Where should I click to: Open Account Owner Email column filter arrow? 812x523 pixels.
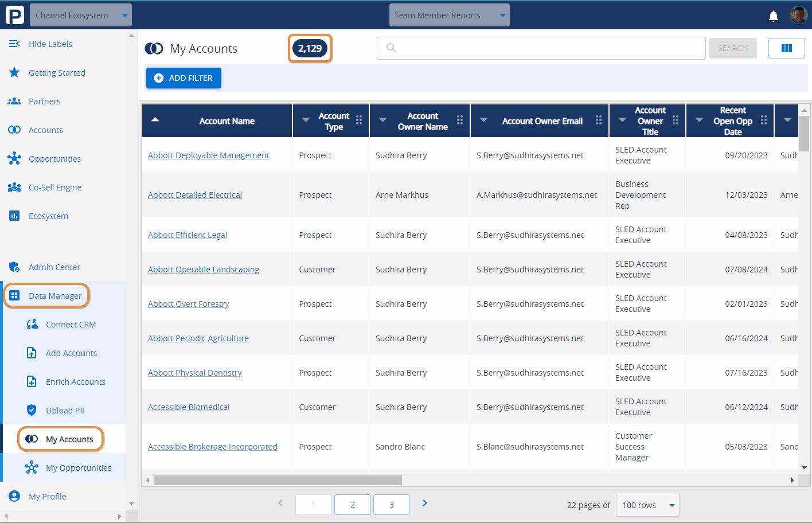tap(483, 120)
